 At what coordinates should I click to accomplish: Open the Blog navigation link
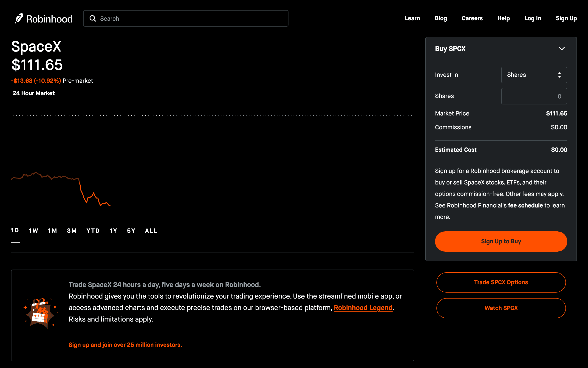(x=441, y=18)
